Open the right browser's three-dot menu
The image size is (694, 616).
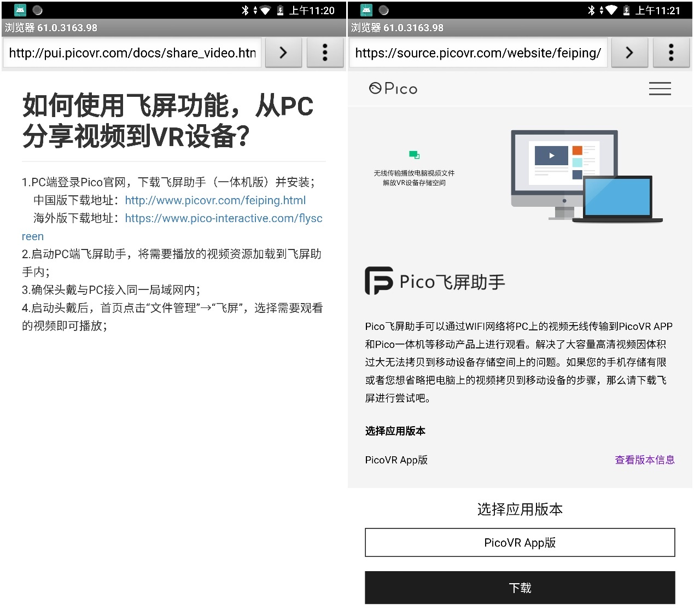(671, 53)
